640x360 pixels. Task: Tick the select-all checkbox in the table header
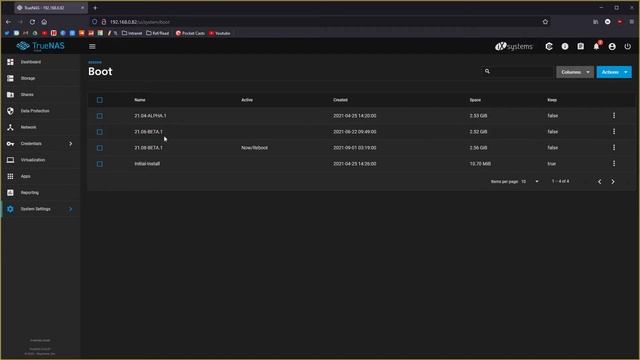100,100
